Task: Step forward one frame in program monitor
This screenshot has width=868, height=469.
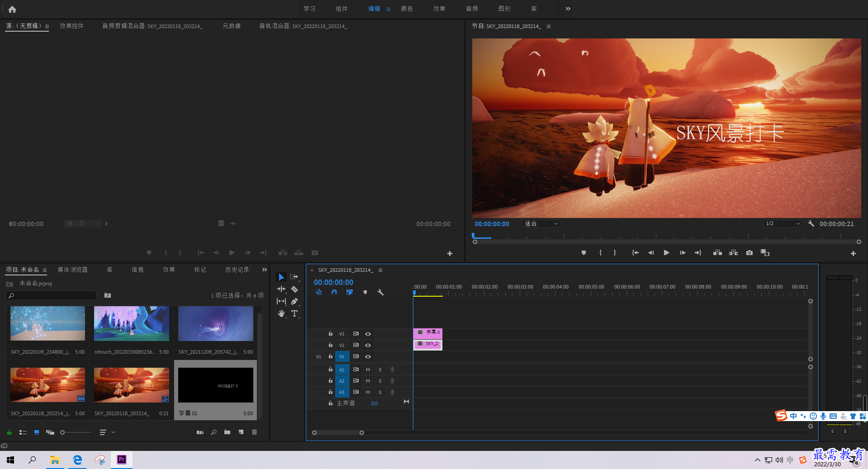Action: coord(683,253)
